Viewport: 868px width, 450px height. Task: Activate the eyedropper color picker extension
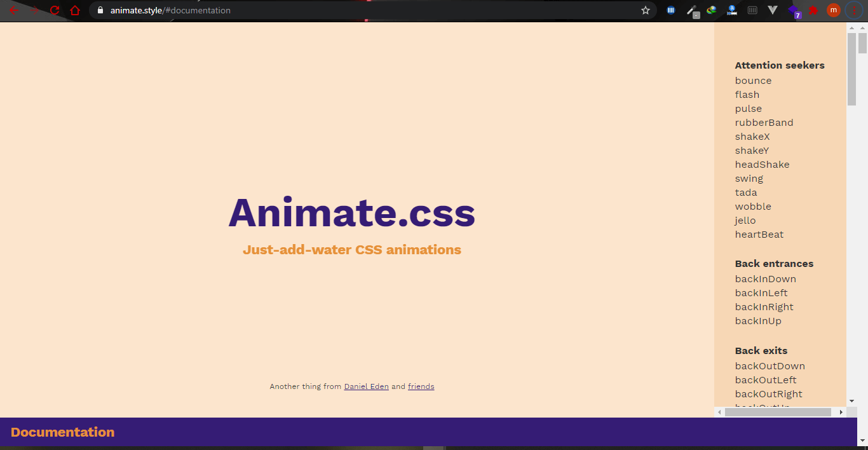692,11
